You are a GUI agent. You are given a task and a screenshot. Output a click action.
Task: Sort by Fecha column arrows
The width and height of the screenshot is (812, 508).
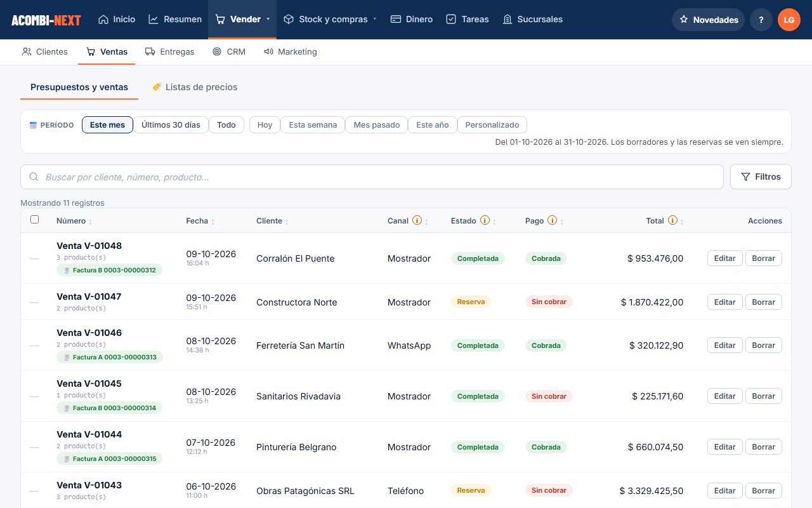tap(213, 222)
